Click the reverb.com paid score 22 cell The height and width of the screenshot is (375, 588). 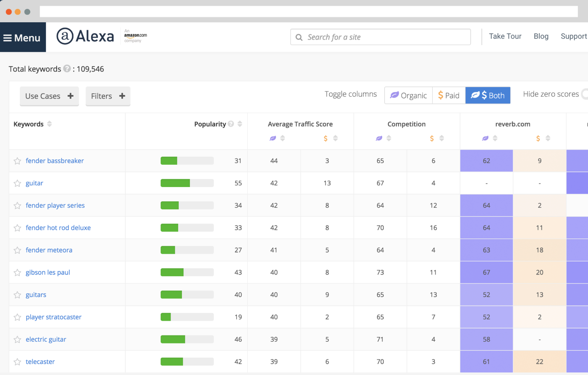[540, 362]
